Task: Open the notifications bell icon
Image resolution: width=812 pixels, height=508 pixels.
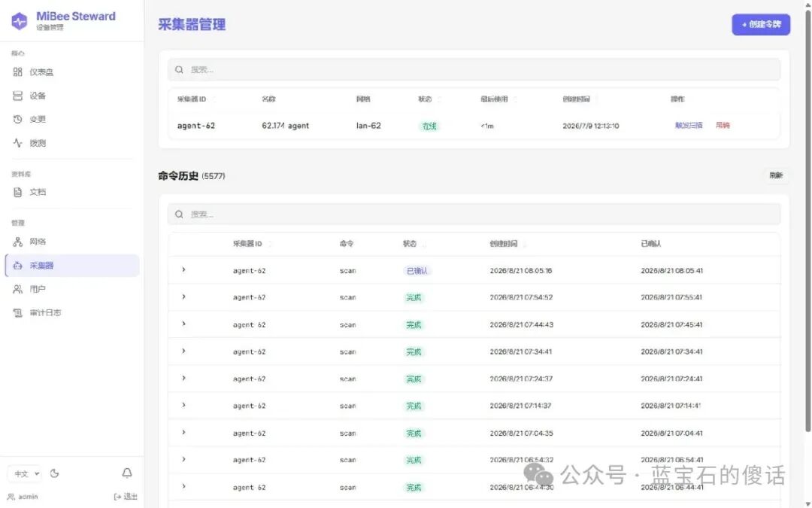Action: click(x=127, y=473)
